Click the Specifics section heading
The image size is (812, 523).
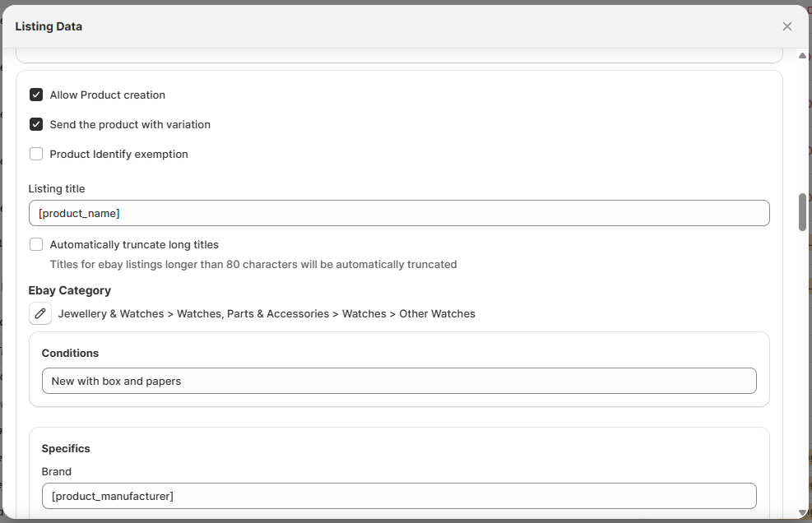pos(66,448)
